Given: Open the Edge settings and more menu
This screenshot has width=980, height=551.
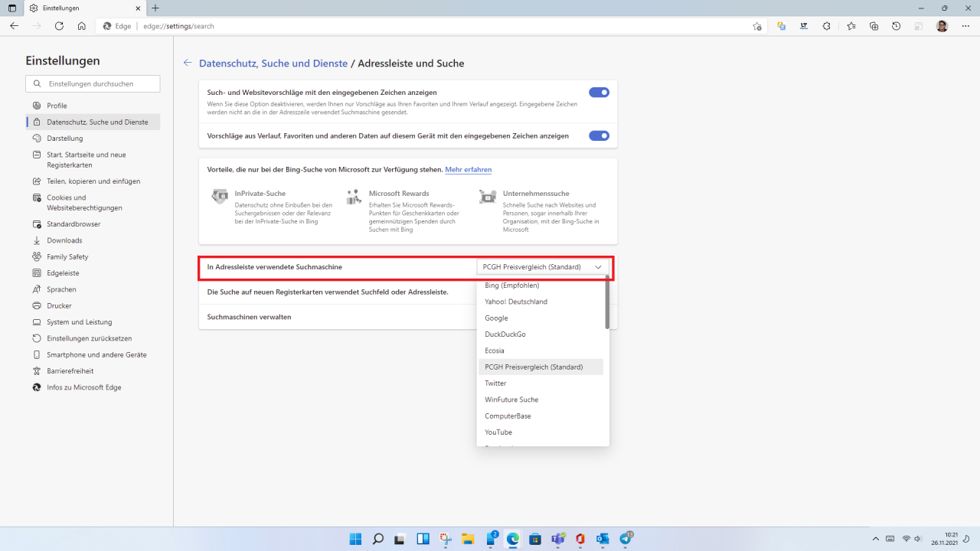Looking at the screenshot, I should (x=965, y=26).
